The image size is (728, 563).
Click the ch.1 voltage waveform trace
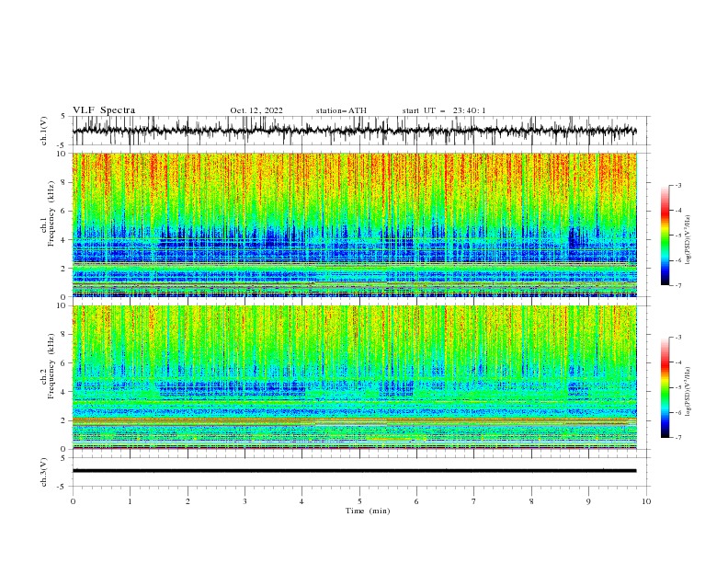[355, 131]
